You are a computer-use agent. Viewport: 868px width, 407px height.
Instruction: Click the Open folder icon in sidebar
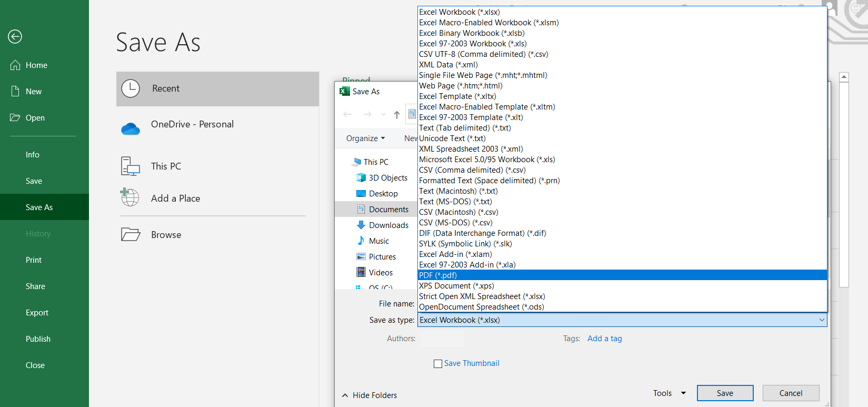pyautogui.click(x=15, y=117)
